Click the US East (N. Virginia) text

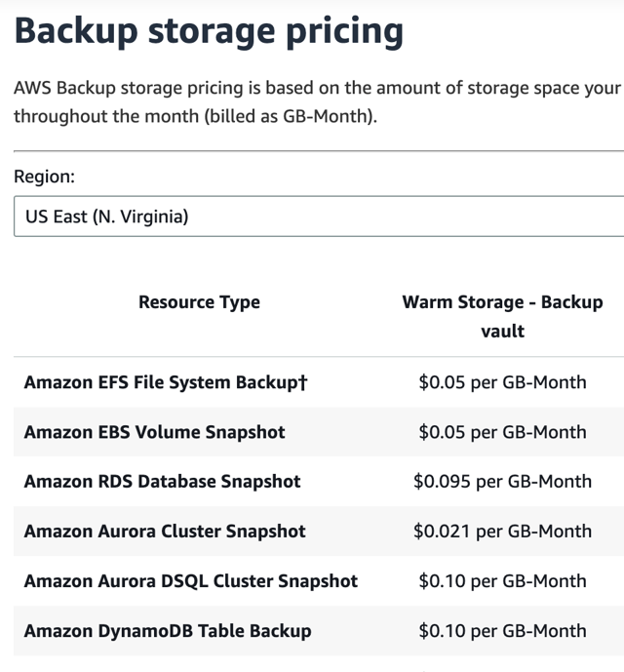pyautogui.click(x=106, y=217)
